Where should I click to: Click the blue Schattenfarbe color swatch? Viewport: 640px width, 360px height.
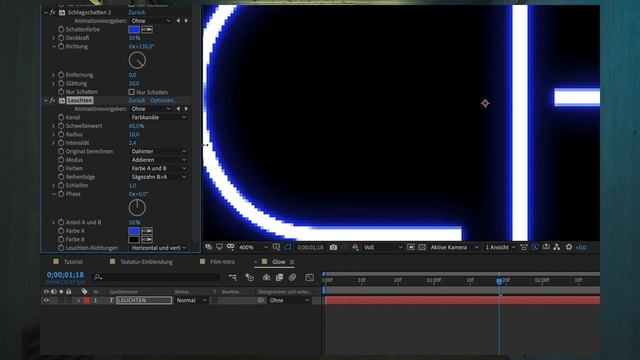[x=134, y=29]
